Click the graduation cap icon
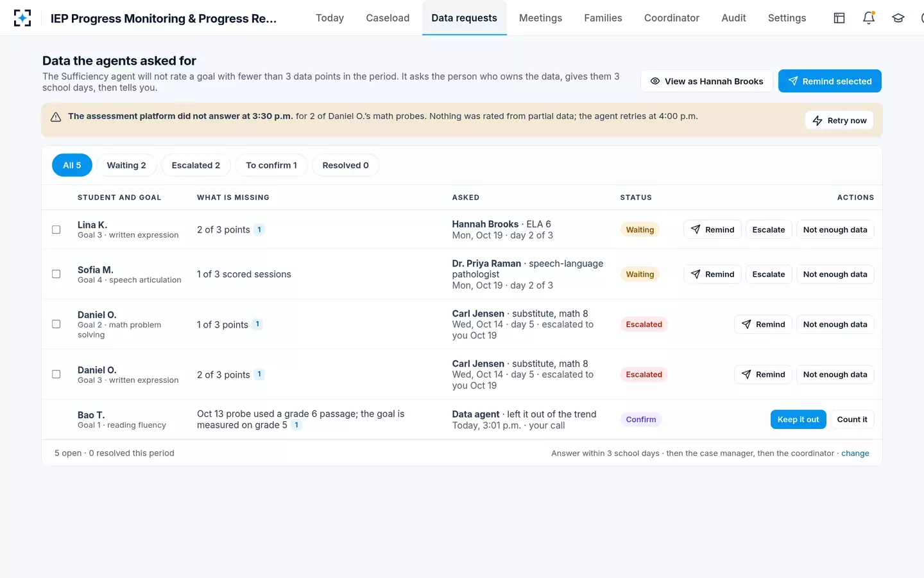This screenshot has height=578, width=924. [898, 18]
